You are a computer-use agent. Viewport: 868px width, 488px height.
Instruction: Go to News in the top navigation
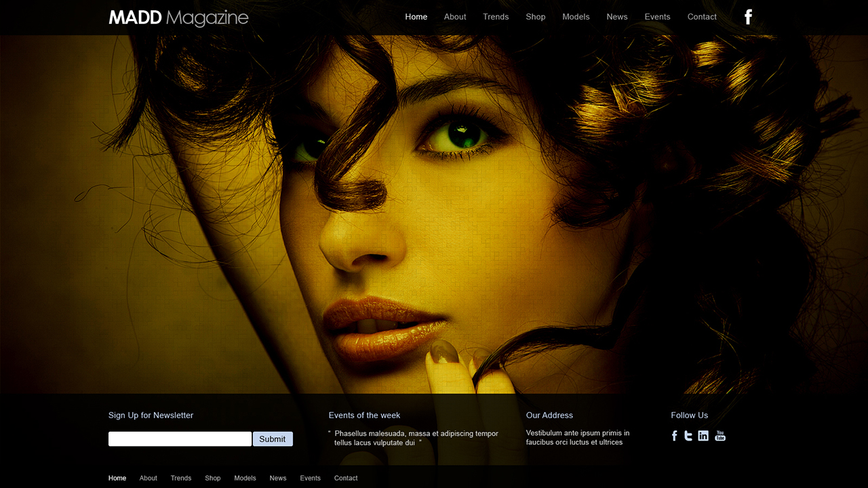coord(617,17)
